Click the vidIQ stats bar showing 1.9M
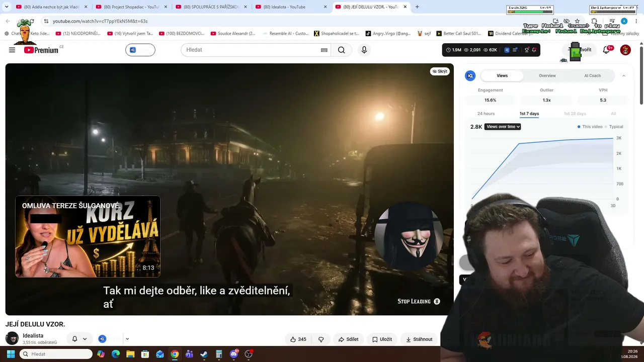Screen dimensions: 644x362 pos(491,50)
